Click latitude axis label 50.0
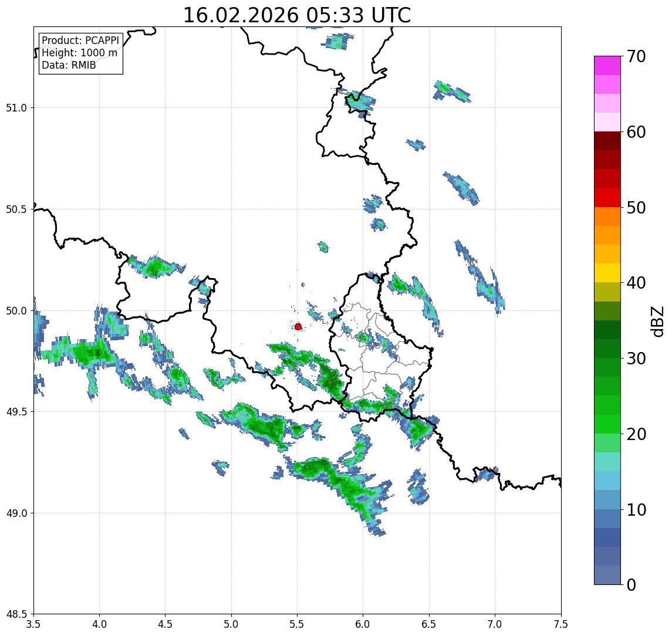This screenshot has width=672, height=636. (x=16, y=311)
